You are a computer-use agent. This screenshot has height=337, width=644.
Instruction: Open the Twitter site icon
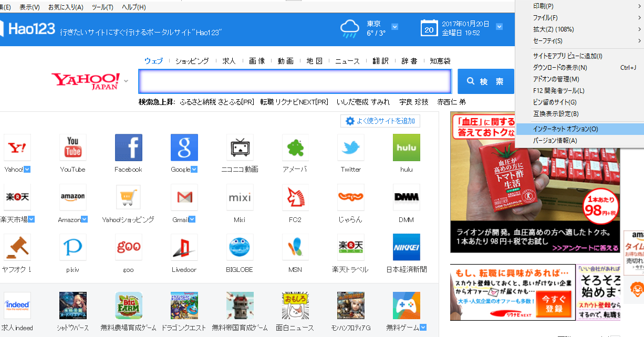(x=351, y=148)
